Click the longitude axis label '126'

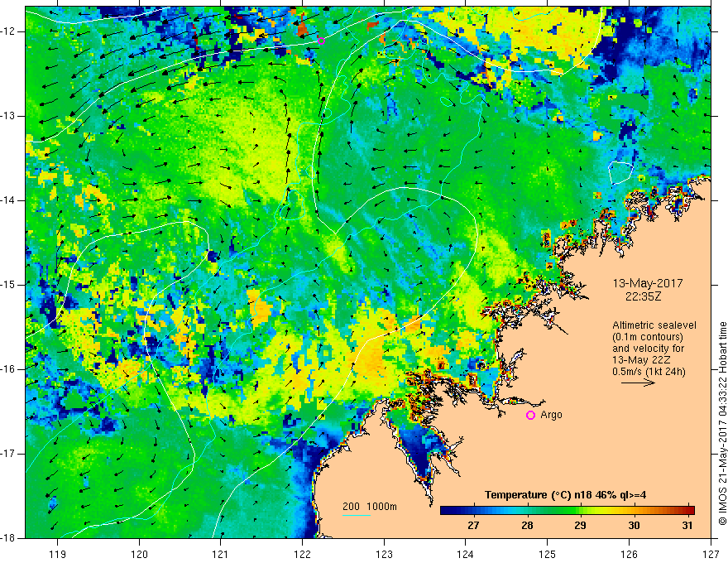click(629, 554)
